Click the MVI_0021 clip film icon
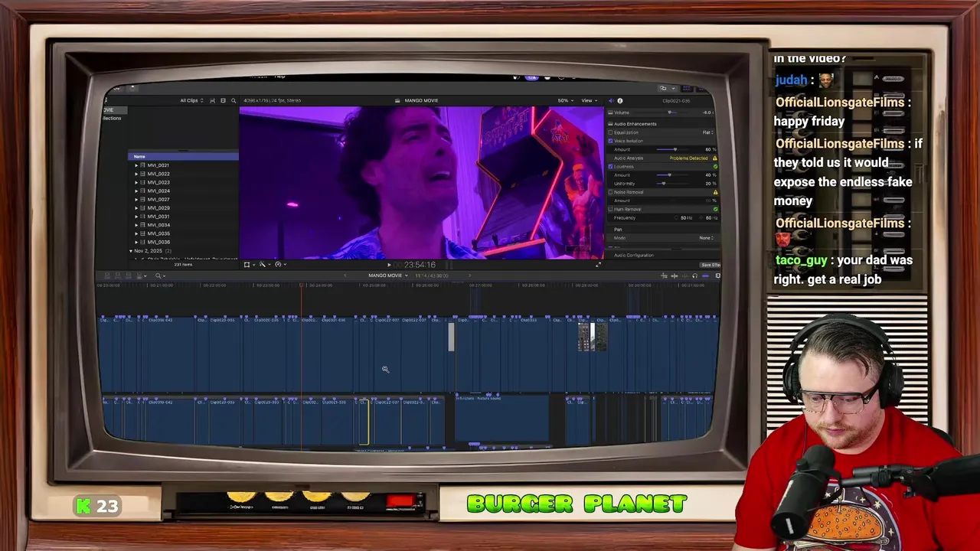Image resolution: width=980 pixels, height=551 pixels. 142,165
